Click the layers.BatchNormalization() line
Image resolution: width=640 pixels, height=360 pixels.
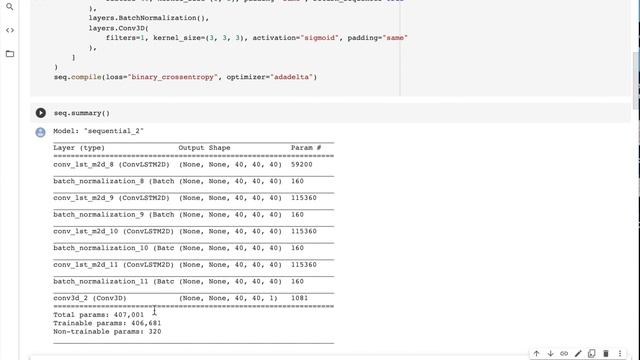coord(149,18)
